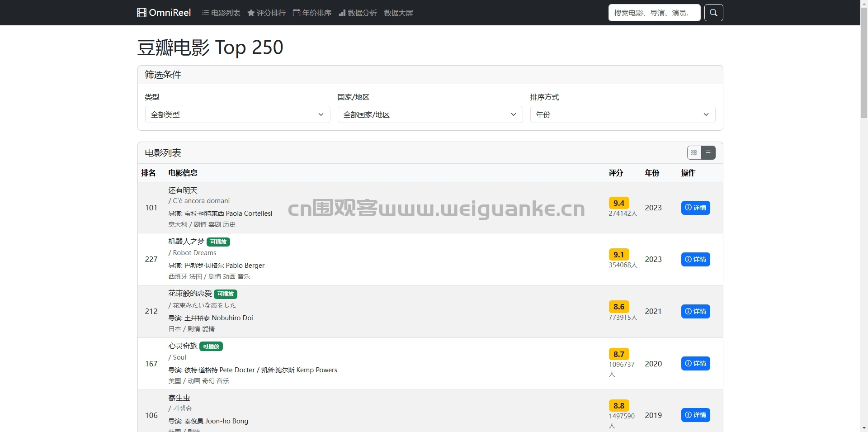The width and height of the screenshot is (868, 432).
Task: Click the 筛选条件 panel header
Action: [x=430, y=75]
